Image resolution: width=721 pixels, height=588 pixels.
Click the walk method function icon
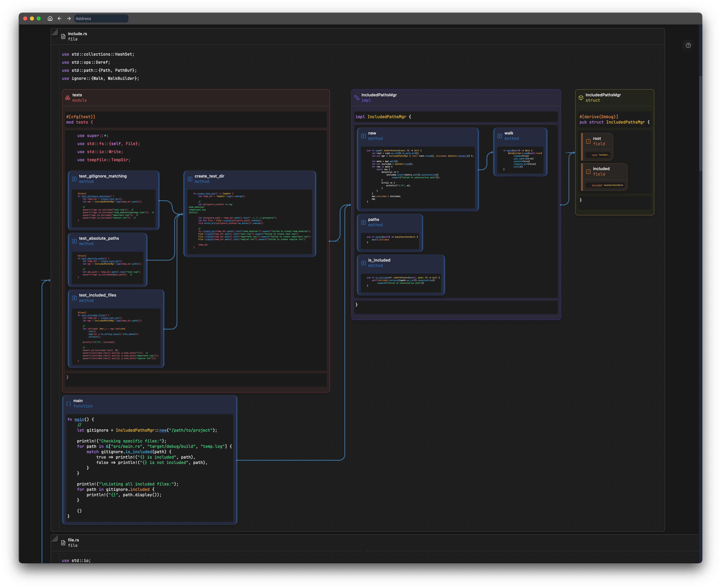500,136
